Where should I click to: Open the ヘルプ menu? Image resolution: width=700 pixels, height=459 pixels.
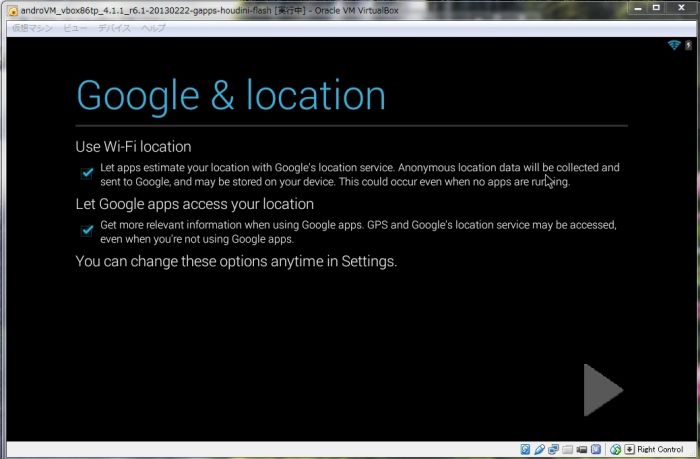[x=153, y=27]
